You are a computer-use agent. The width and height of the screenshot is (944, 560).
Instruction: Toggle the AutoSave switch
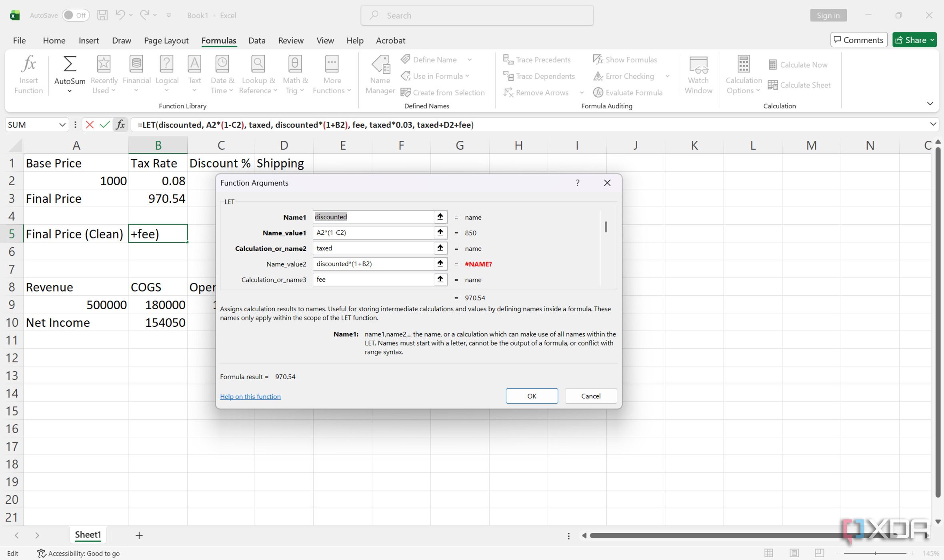[x=76, y=15]
